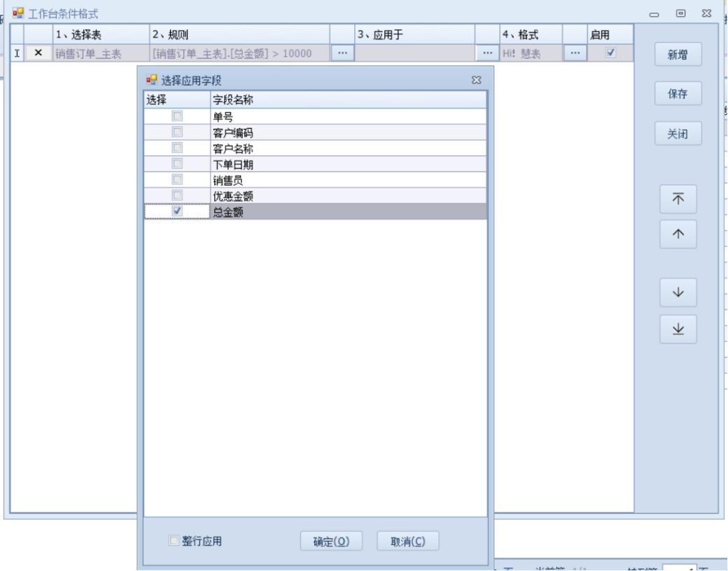
Task: Click the 取消(C) button
Action: (407, 541)
